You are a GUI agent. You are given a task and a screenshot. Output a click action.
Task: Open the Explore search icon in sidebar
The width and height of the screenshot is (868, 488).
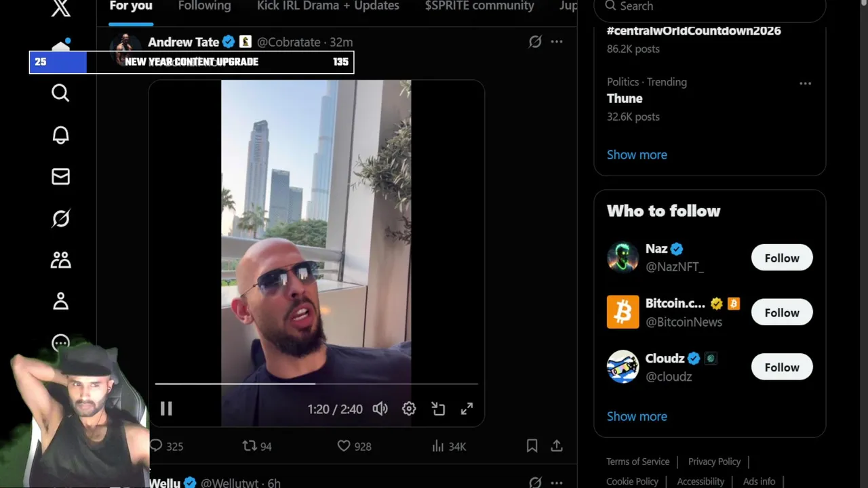pos(60,93)
